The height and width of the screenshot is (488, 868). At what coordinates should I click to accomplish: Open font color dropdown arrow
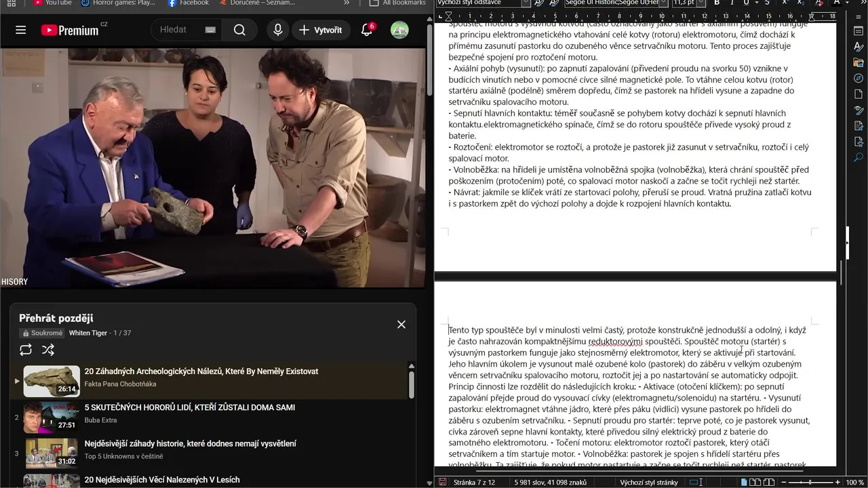click(x=847, y=3)
